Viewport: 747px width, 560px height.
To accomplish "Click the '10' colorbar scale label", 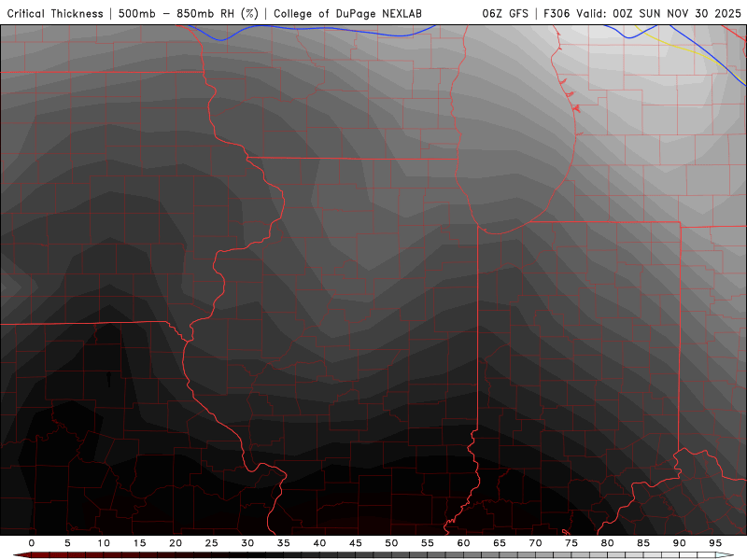I will (104, 543).
